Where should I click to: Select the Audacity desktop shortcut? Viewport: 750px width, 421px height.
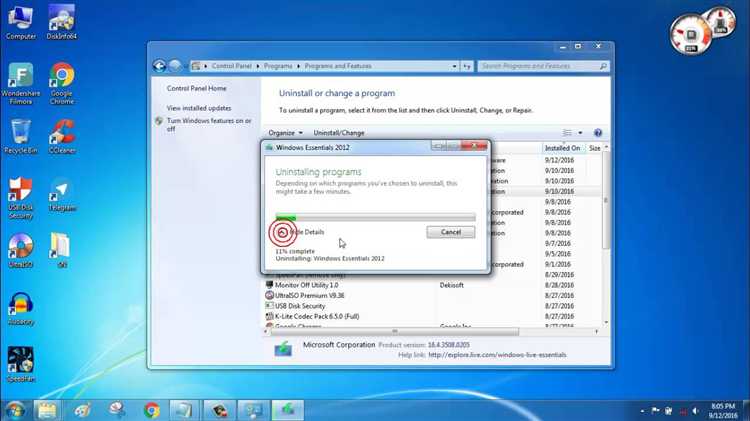21,309
